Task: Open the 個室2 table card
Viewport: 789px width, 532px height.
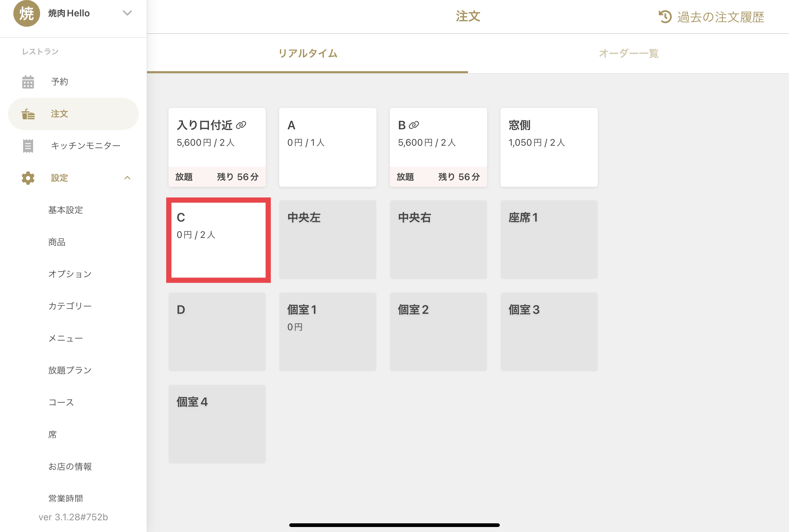Action: pyautogui.click(x=438, y=332)
